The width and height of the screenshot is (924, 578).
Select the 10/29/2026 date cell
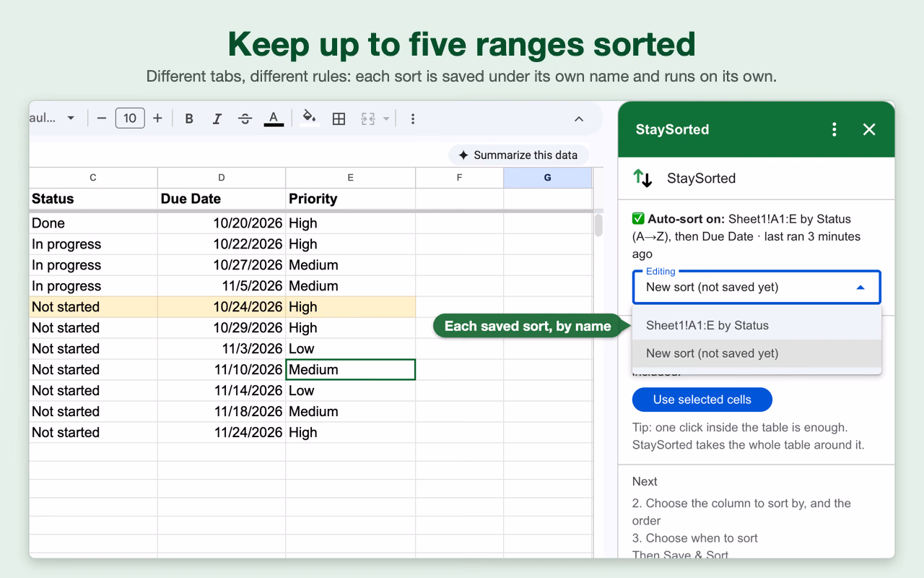[x=222, y=328]
